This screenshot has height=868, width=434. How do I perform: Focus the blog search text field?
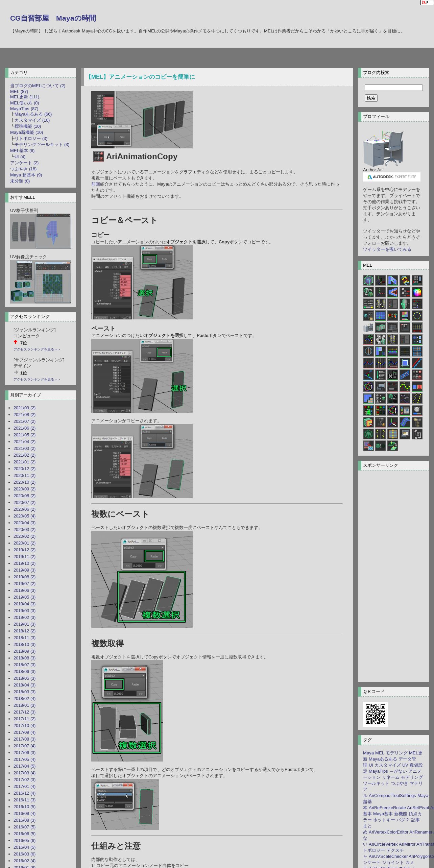(x=394, y=88)
